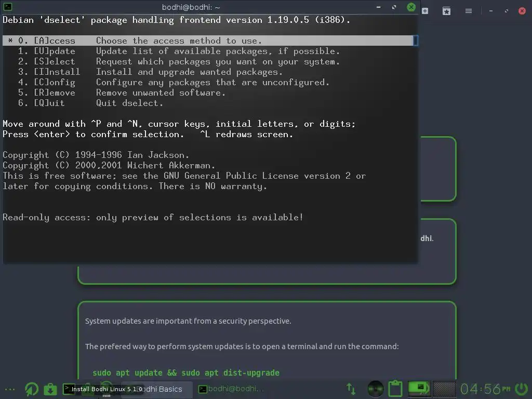Open the browser hamburger menu
Viewport: 532px width, 399px height.
[x=469, y=11]
